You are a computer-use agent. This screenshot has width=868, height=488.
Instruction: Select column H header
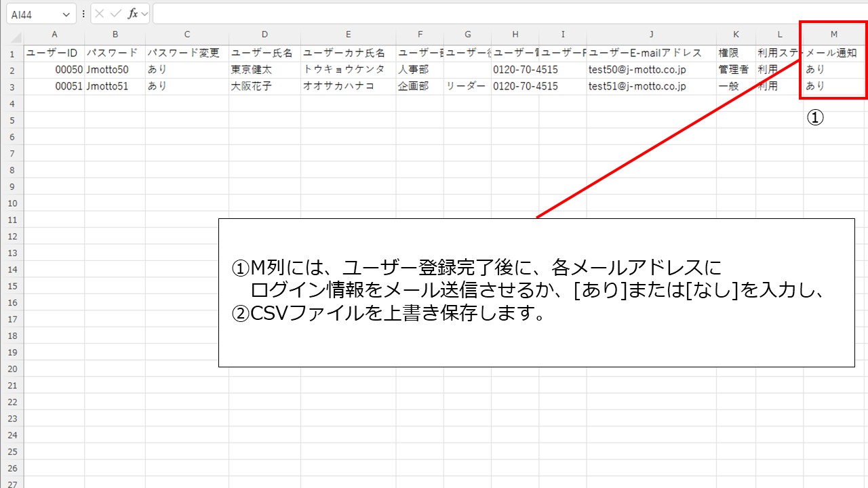click(515, 35)
